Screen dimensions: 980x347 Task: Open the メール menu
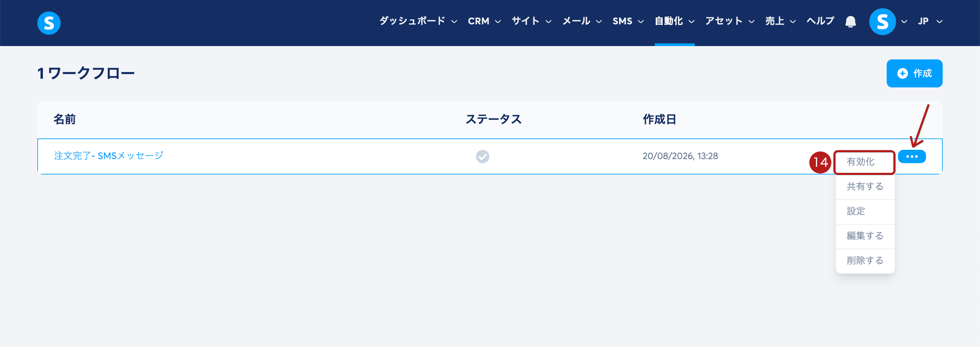[x=582, y=21]
